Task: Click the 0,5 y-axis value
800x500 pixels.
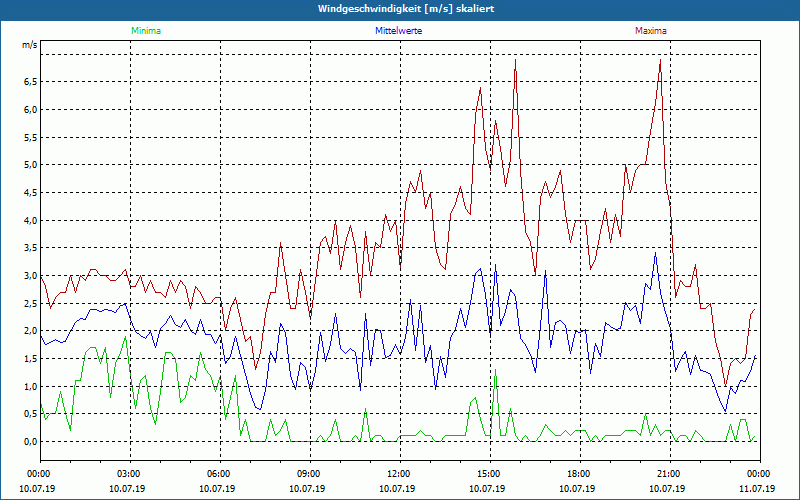Action: [31, 414]
